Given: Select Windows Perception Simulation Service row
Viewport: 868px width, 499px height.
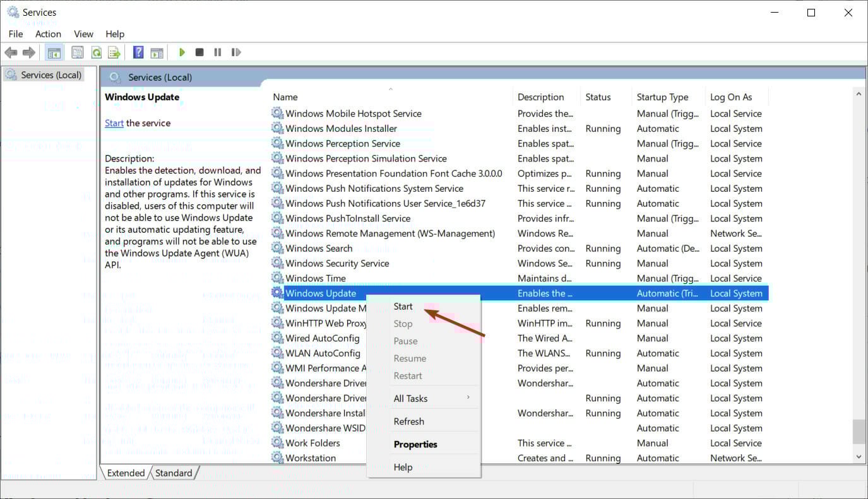Looking at the screenshot, I should click(520, 158).
